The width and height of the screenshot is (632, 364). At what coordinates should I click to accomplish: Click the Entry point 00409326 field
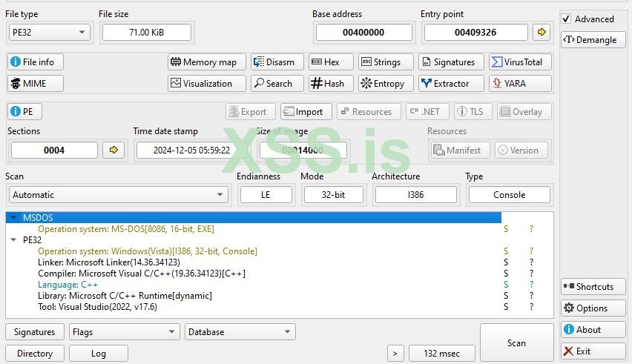pos(475,32)
